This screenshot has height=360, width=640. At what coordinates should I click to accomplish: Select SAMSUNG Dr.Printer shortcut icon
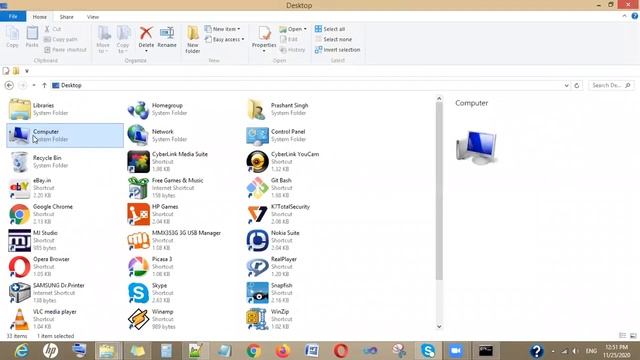(20, 293)
